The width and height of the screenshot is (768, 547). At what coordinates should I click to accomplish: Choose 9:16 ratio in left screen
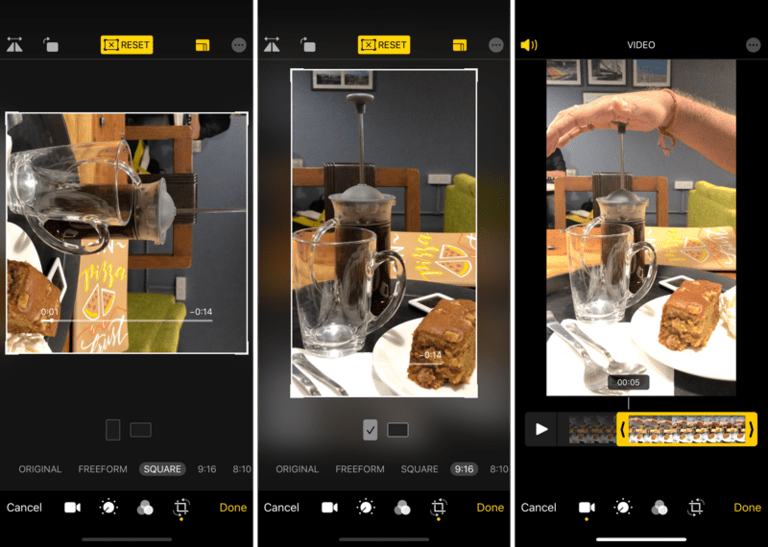coord(207,469)
